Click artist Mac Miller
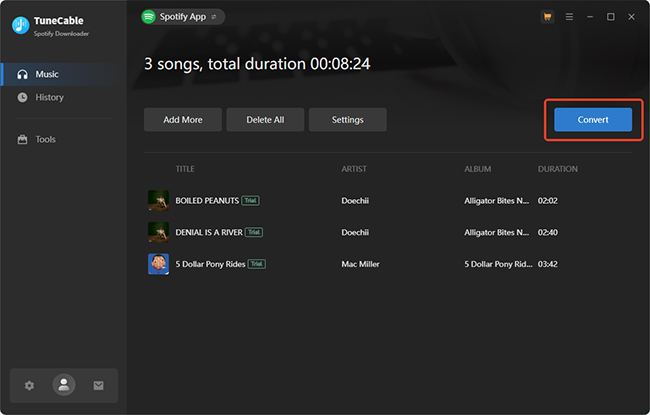 pos(360,264)
